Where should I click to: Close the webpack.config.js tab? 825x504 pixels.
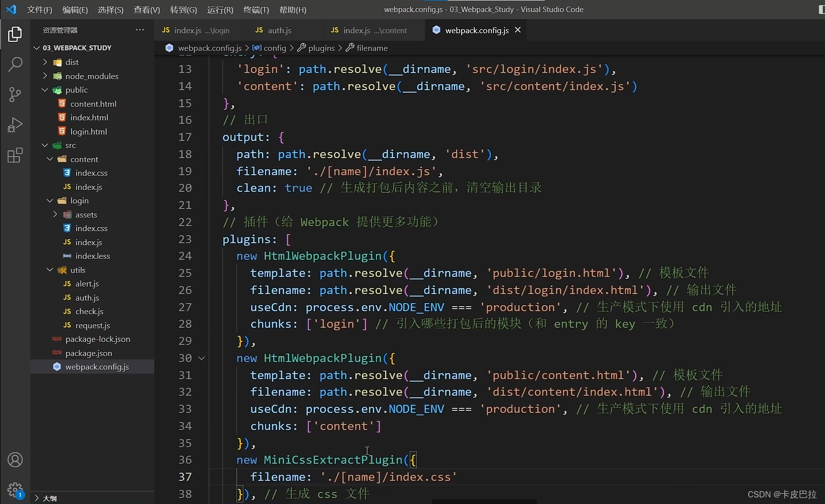click(x=518, y=30)
